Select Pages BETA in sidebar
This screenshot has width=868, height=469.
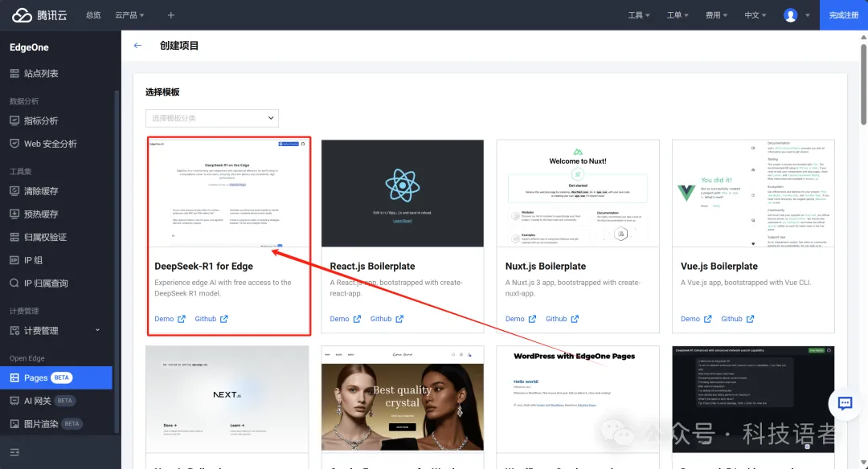pos(56,377)
